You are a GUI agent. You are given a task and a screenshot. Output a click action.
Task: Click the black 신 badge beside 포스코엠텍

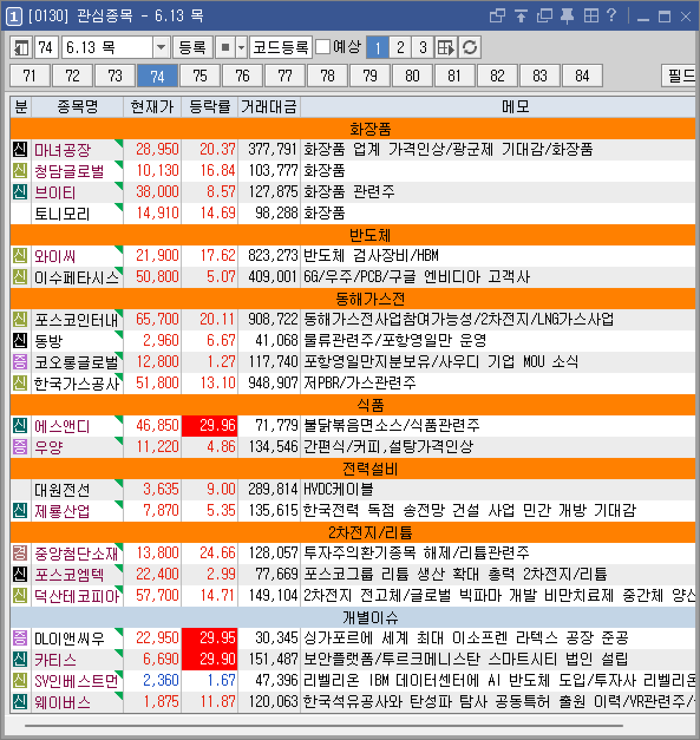pos(20,574)
